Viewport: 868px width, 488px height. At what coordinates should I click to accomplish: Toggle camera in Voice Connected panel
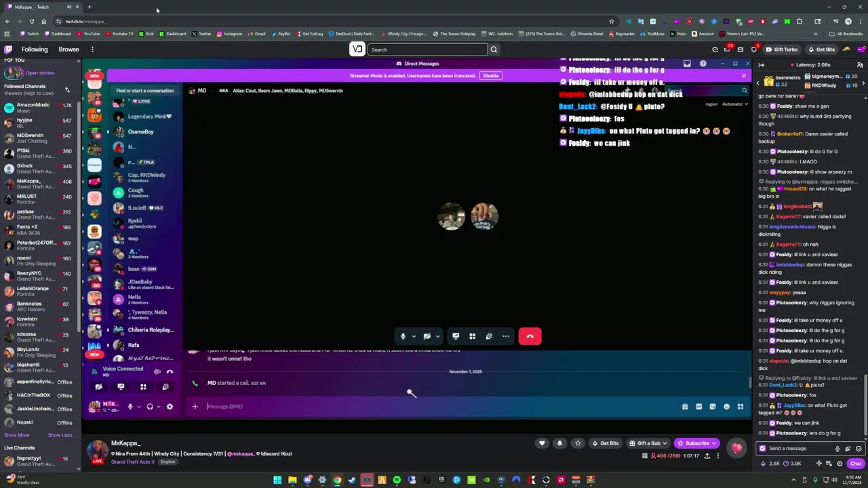(x=99, y=387)
